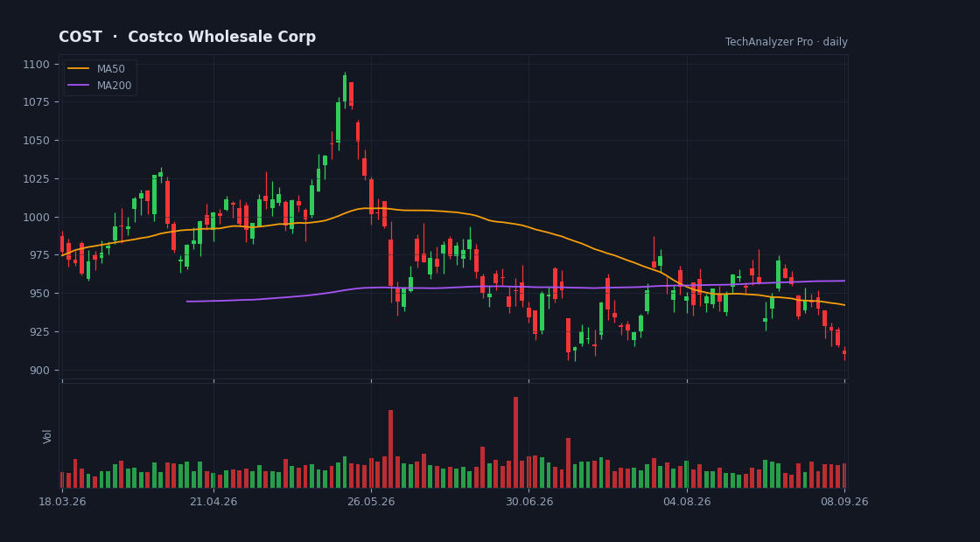Click the last red candle near 910
Image resolution: width=980 pixels, height=542 pixels.
click(x=844, y=353)
